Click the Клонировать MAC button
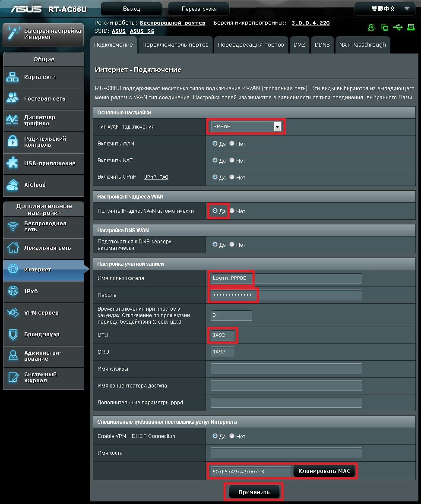The width and height of the screenshot is (421, 504). tap(324, 471)
